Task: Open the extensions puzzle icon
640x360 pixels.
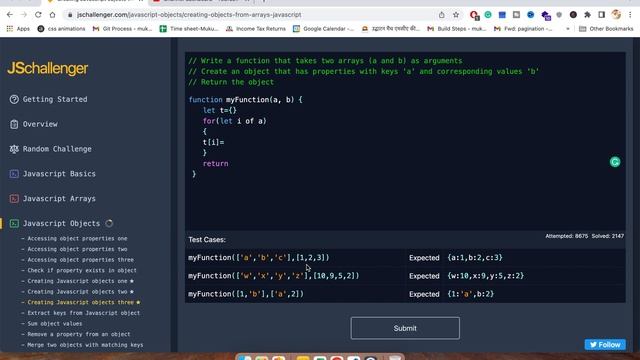Action: tap(587, 15)
